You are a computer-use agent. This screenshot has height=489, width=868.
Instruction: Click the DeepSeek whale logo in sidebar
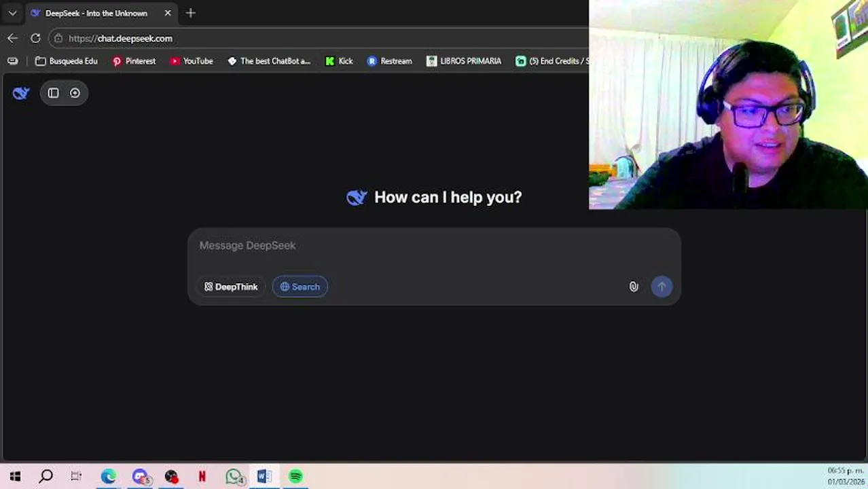pos(21,93)
